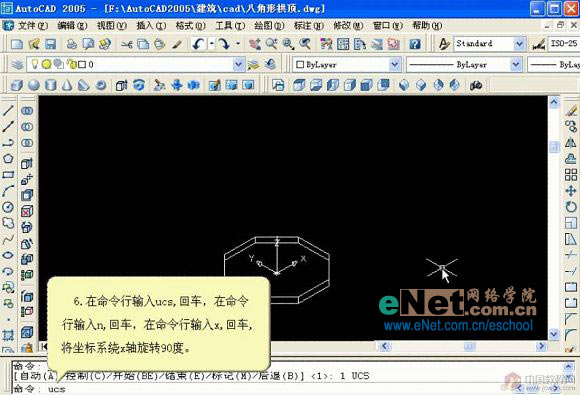Open the 修改(M) menu

tap(348, 26)
